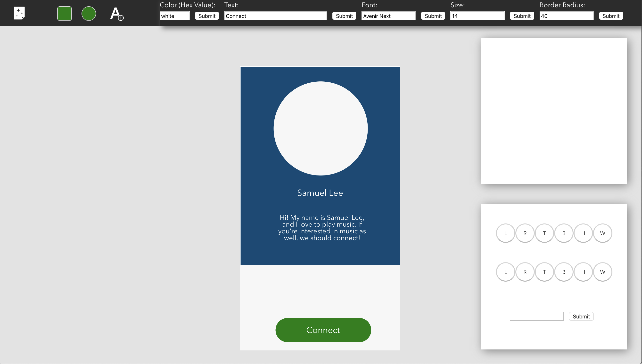Focus the Color hex input field

coord(174,16)
